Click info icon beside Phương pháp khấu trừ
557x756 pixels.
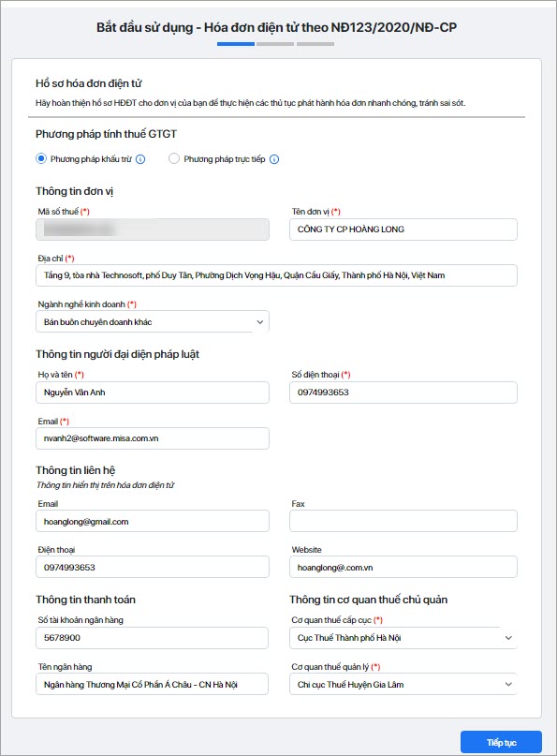point(140,159)
